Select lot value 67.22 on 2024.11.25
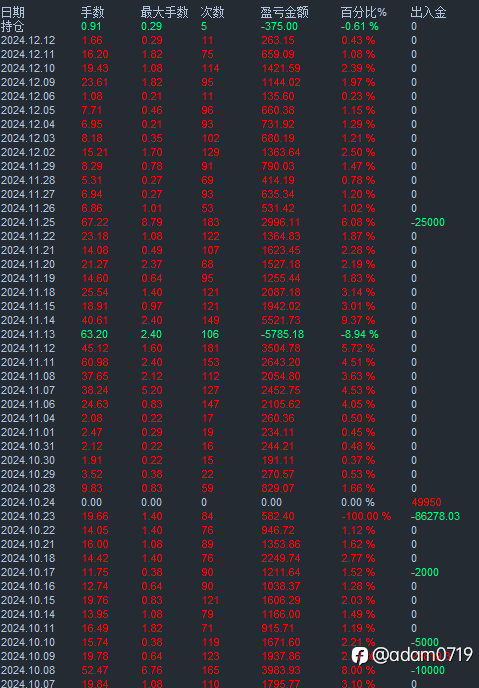479x688 pixels. [x=95, y=222]
